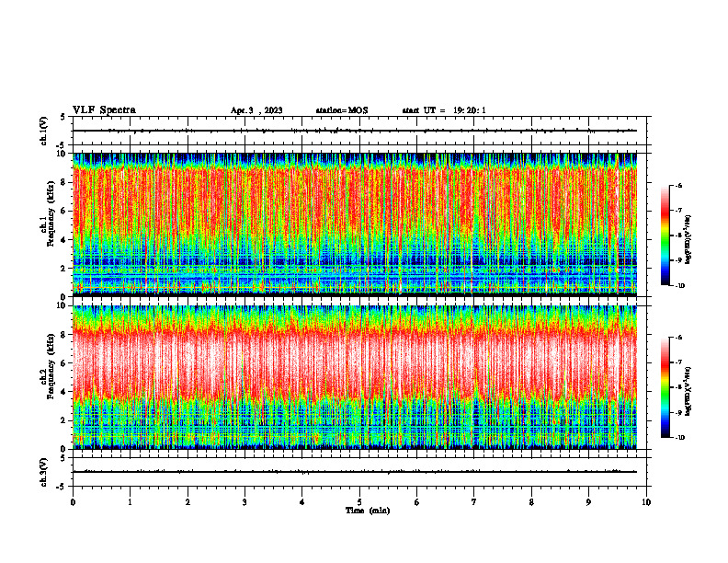Click the 'station=MOS' header label

point(342,110)
